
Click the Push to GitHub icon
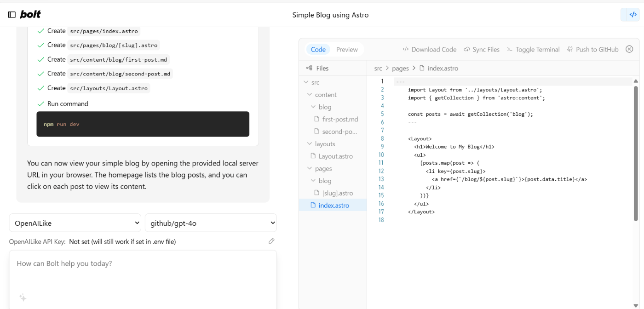point(570,49)
